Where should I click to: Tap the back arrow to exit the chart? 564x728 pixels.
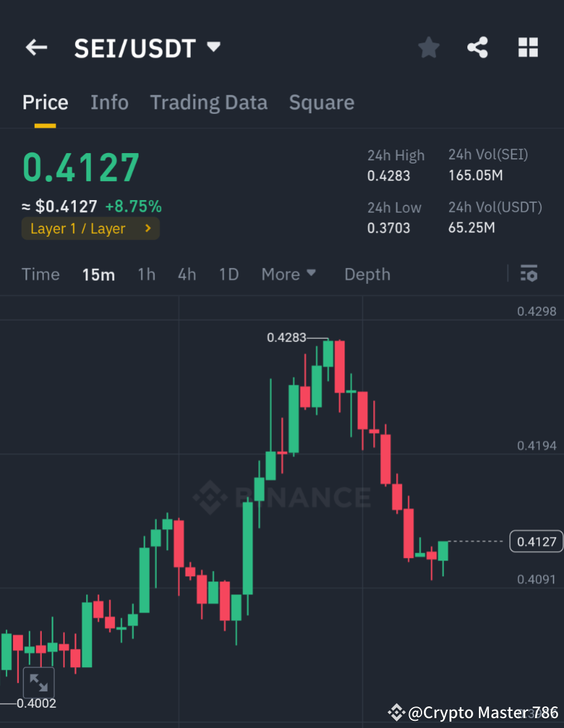[36, 47]
